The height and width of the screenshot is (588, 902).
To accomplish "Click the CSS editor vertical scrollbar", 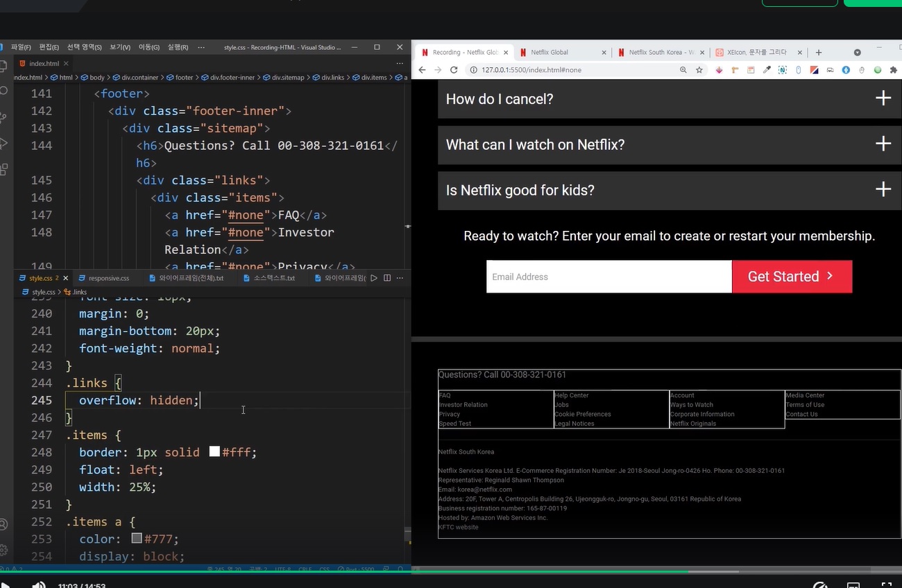I will pyautogui.click(x=407, y=535).
